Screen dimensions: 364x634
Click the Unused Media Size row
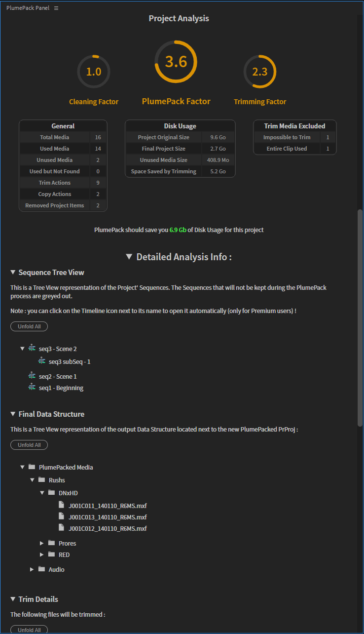[180, 160]
